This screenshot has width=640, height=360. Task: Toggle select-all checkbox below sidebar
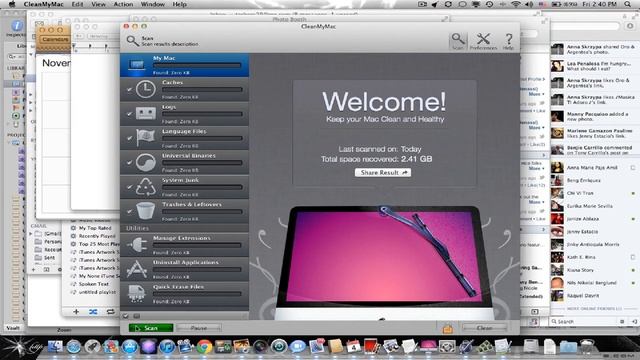point(126,316)
